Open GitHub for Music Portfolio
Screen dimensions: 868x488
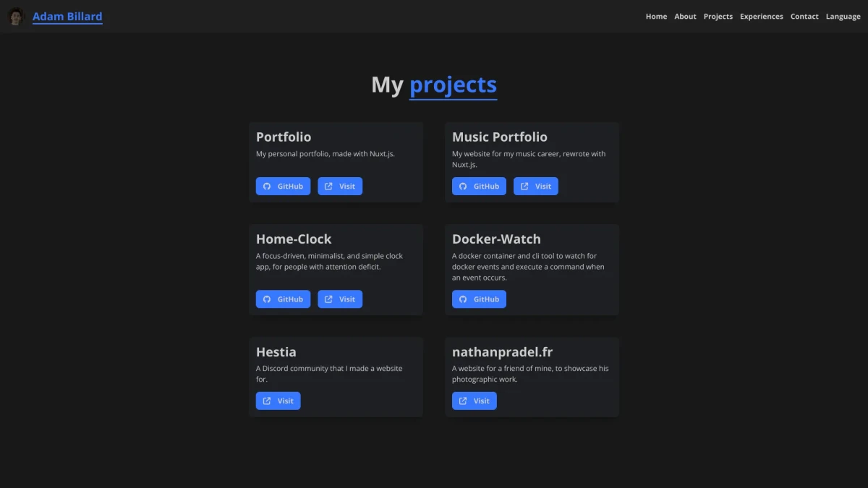coord(479,187)
